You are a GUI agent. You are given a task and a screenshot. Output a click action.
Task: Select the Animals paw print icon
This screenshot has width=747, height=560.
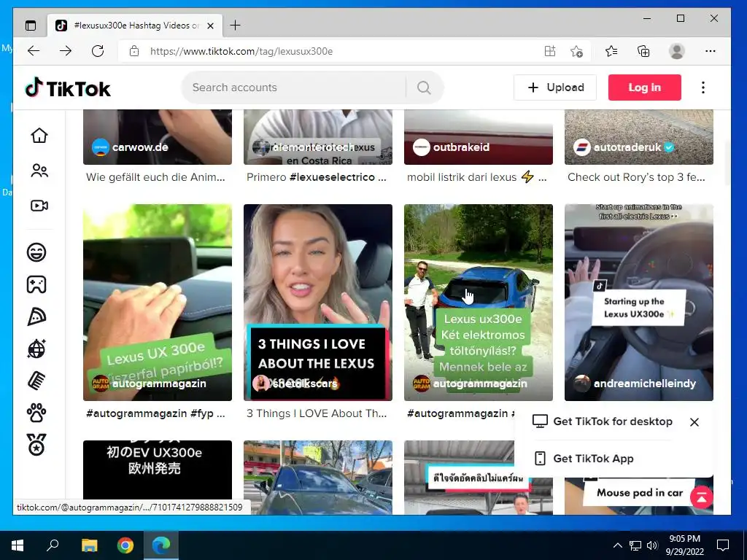(36, 413)
